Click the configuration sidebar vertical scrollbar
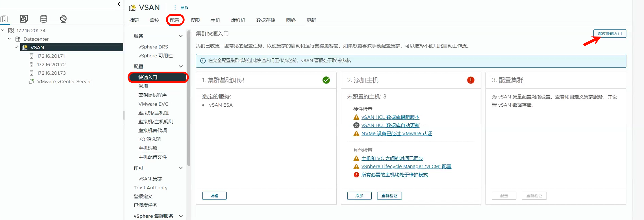Image resolution: width=644 pixels, height=220 pixels. point(189,98)
